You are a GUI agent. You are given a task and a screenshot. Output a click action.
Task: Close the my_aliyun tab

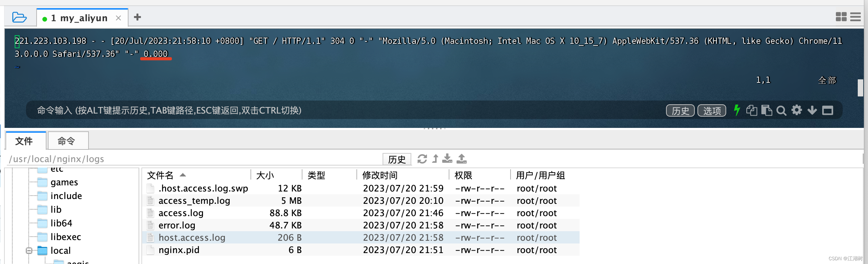[118, 18]
